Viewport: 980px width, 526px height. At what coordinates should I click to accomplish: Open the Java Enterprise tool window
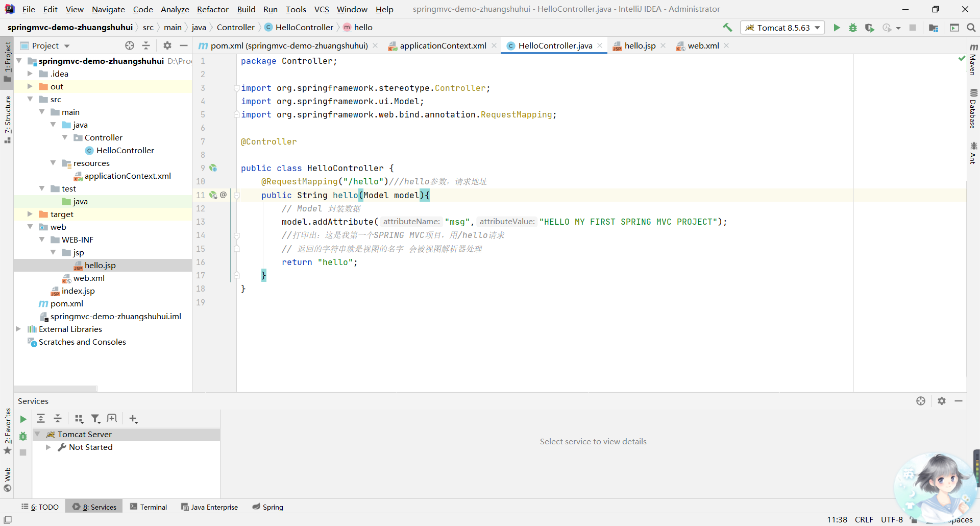click(210, 507)
